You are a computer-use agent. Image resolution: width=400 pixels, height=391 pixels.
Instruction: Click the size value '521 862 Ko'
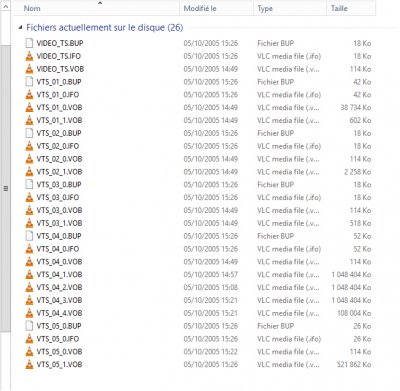pos(354,365)
